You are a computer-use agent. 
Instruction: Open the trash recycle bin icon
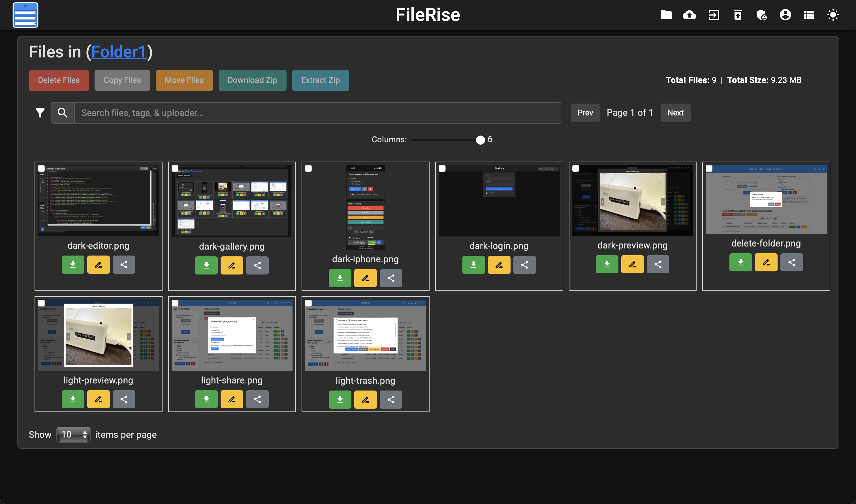738,15
